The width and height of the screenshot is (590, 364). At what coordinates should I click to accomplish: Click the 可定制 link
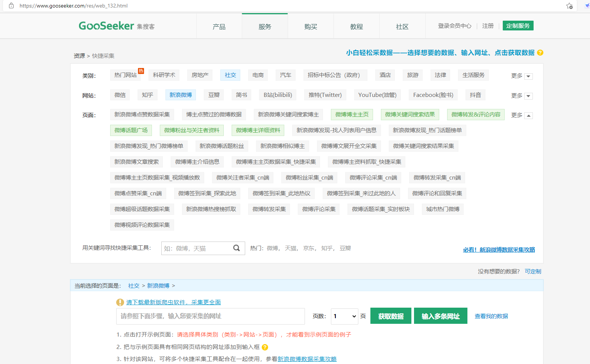[533, 272]
